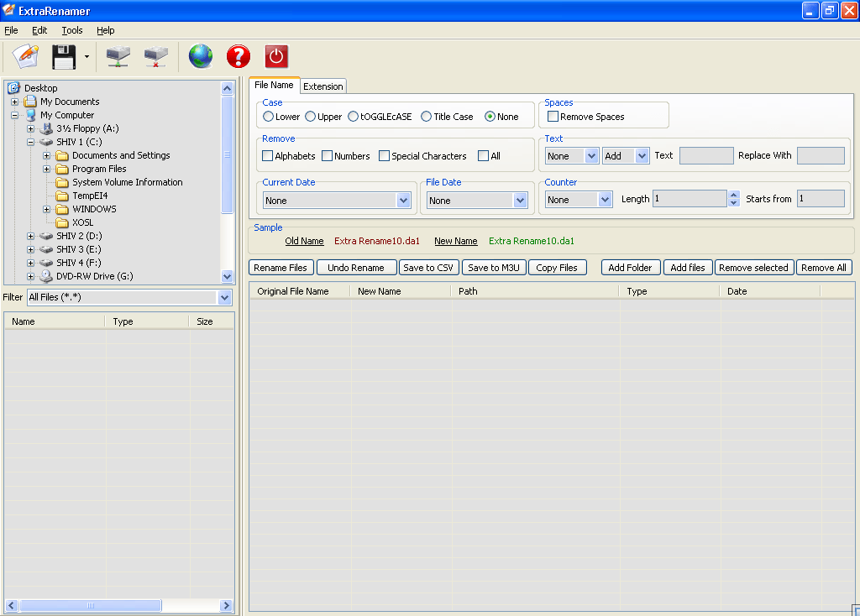This screenshot has width=860, height=616.
Task: Switch to the File Name tab
Action: [274, 85]
